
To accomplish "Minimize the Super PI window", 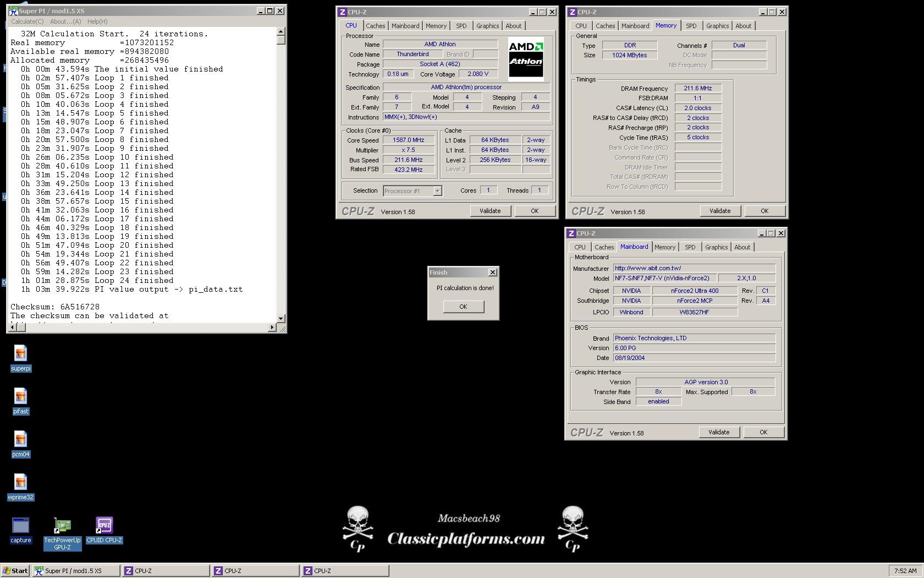I will (x=261, y=10).
